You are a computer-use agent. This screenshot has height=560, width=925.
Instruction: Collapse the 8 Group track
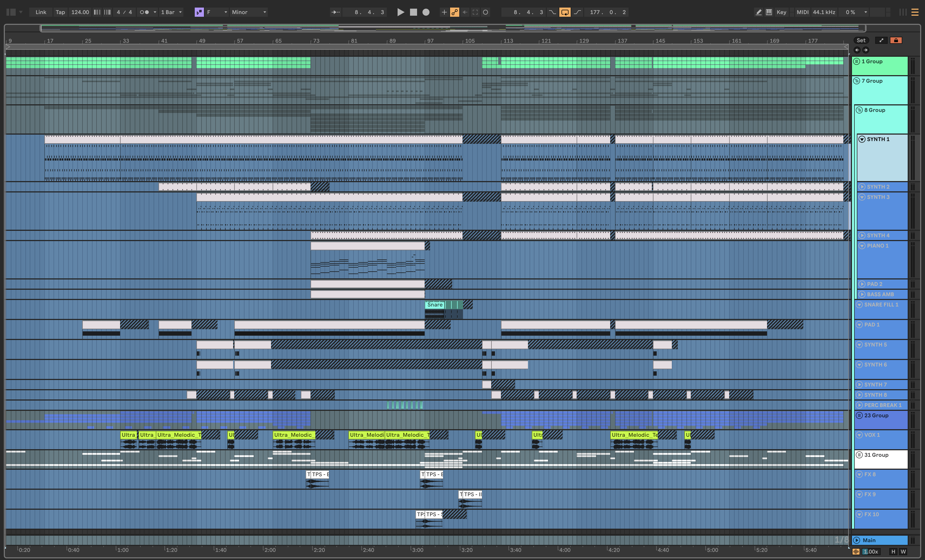coord(859,110)
